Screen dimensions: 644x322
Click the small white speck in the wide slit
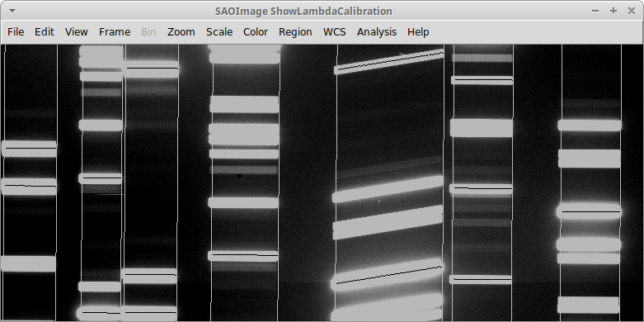click(x=379, y=201)
